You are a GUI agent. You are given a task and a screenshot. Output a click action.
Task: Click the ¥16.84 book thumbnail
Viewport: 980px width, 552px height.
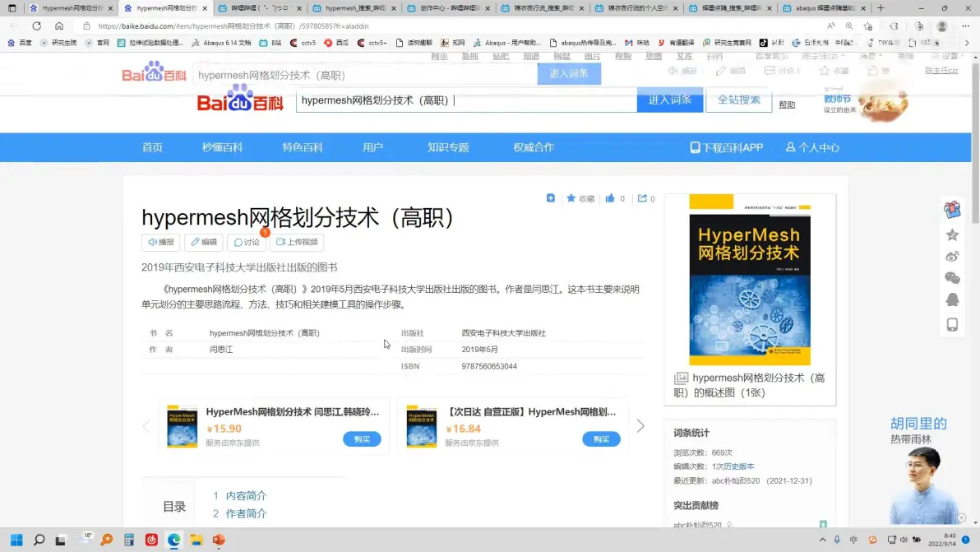[x=421, y=426]
